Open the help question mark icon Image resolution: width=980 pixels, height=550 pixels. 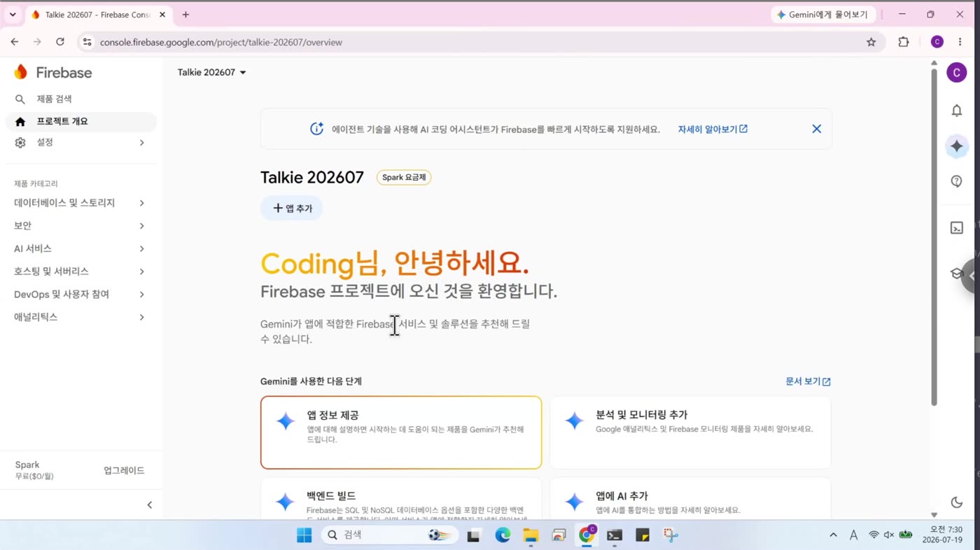coord(957,182)
